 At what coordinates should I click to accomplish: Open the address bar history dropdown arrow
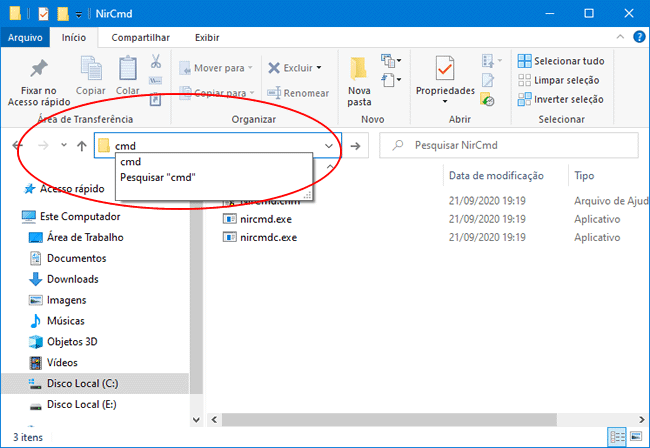pyautogui.click(x=330, y=146)
